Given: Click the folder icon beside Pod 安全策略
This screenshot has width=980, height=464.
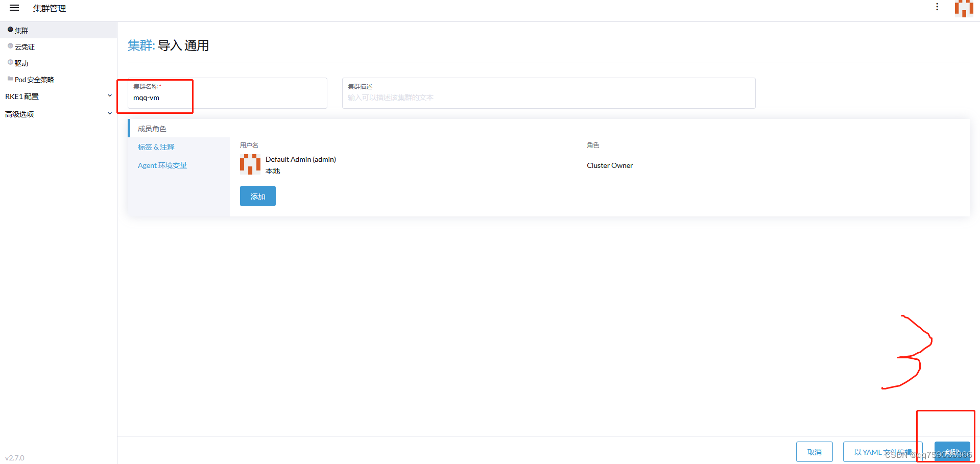Looking at the screenshot, I should 10,79.
